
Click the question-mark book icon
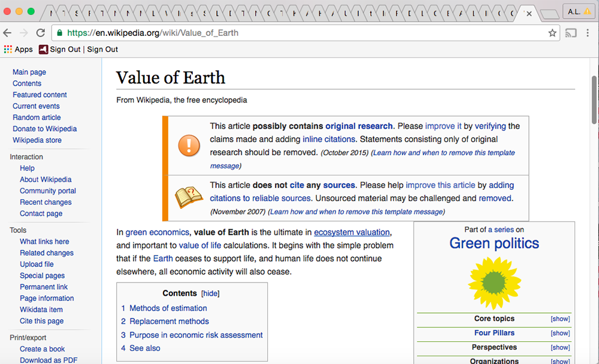pos(189,197)
